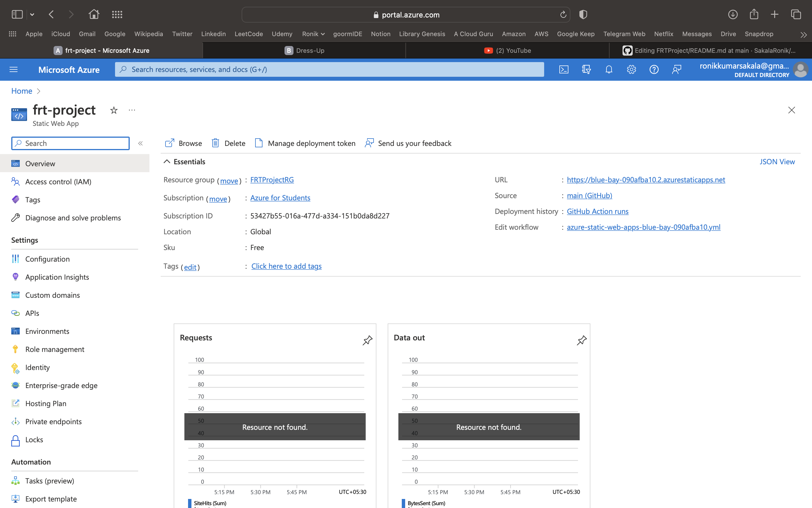Screen dimensions: 812x508
Task: Open the account profile menu
Action: tap(753, 69)
